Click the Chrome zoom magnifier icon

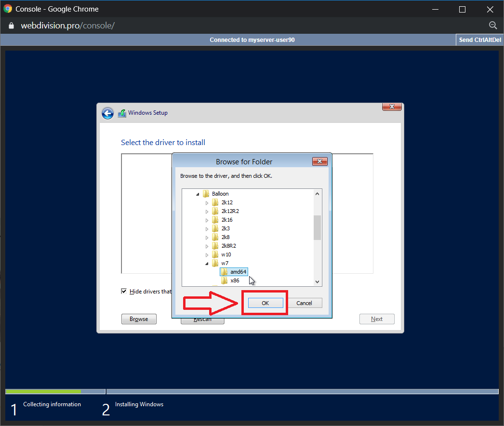click(492, 26)
